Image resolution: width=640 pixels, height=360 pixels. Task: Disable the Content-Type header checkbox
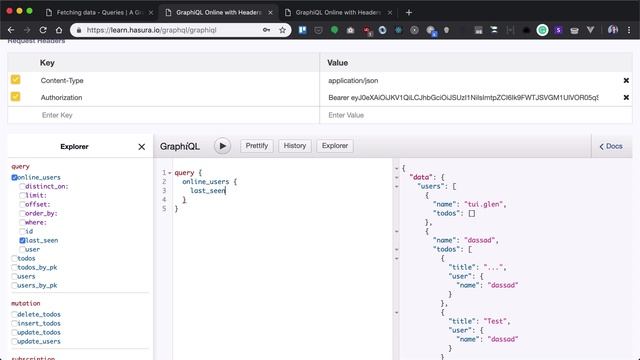point(16,80)
